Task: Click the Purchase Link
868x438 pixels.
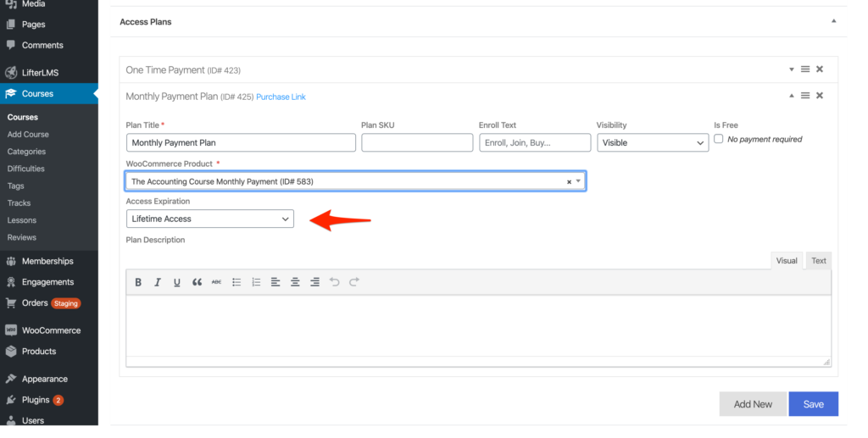Action: (x=281, y=97)
